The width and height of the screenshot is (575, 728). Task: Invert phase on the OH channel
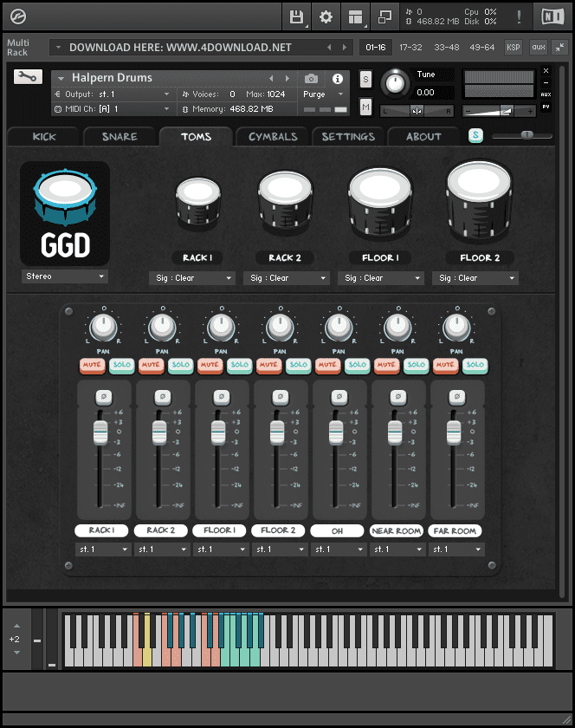[x=339, y=397]
